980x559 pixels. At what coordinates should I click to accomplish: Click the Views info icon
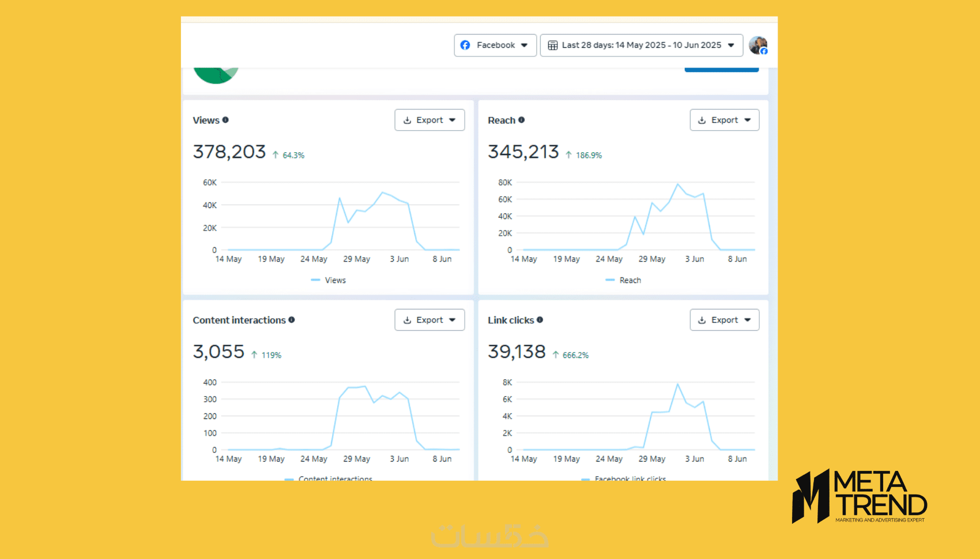(225, 120)
